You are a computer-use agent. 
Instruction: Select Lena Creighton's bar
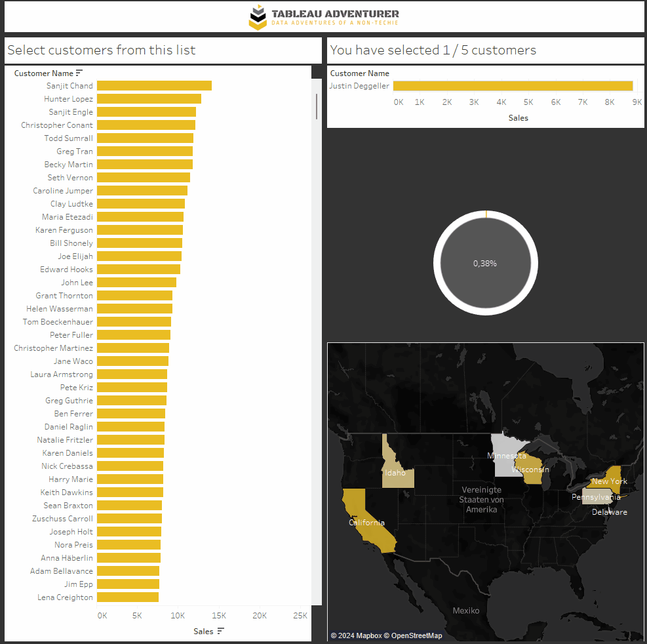tap(128, 597)
